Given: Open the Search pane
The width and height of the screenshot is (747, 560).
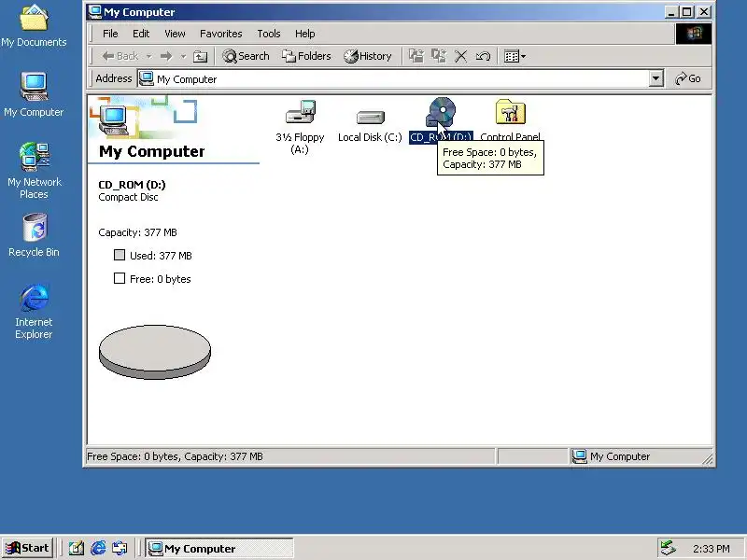Looking at the screenshot, I should coord(246,56).
